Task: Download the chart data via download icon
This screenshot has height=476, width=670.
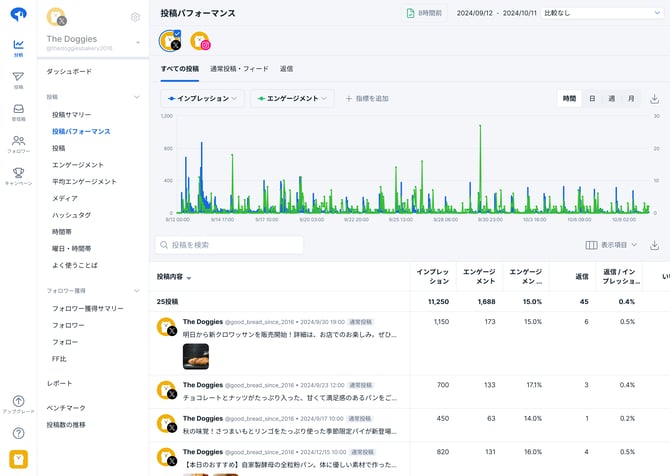Action: 654,99
